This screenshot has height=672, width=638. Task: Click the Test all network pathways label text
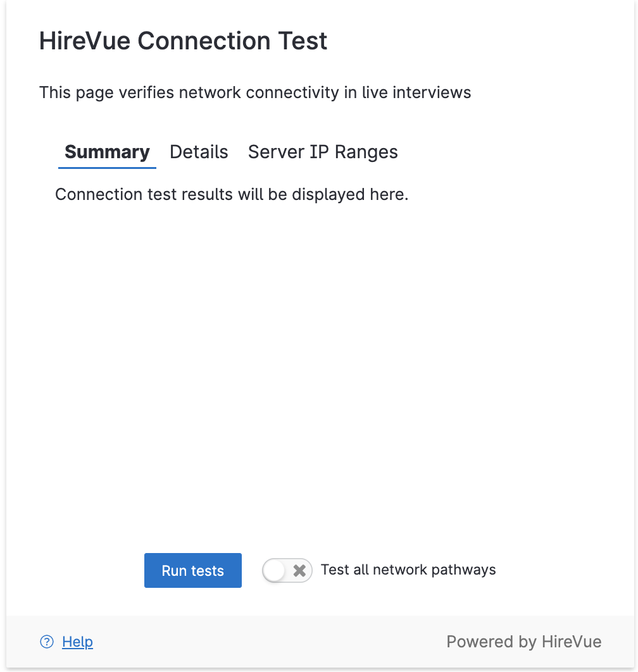pyautogui.click(x=408, y=570)
